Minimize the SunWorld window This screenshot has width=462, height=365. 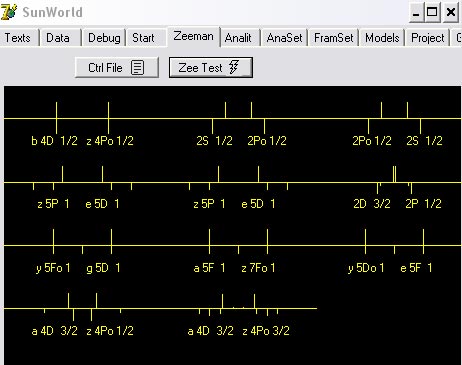[x=416, y=13]
